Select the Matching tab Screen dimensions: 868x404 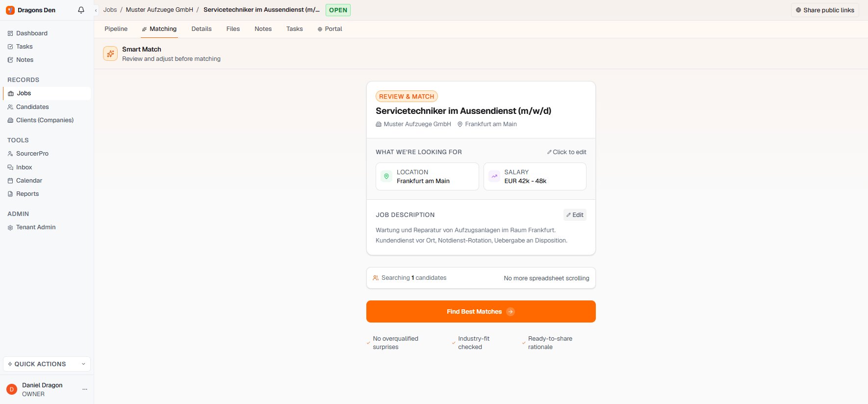pos(159,29)
